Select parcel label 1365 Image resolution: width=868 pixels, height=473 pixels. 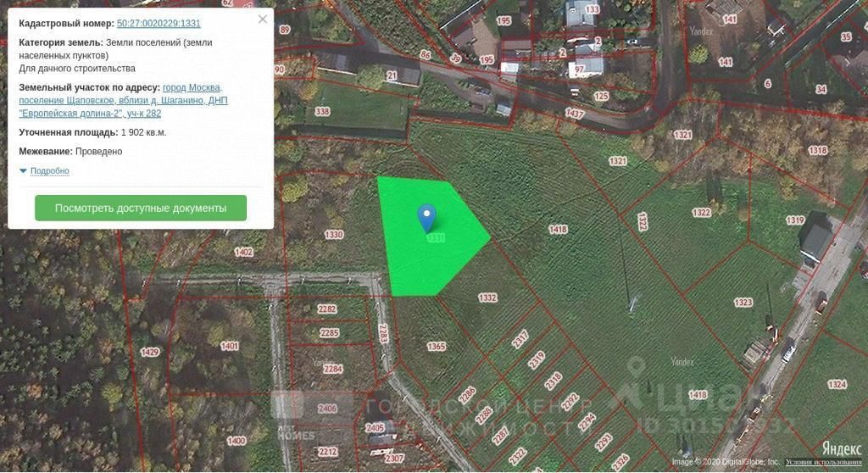(437, 346)
